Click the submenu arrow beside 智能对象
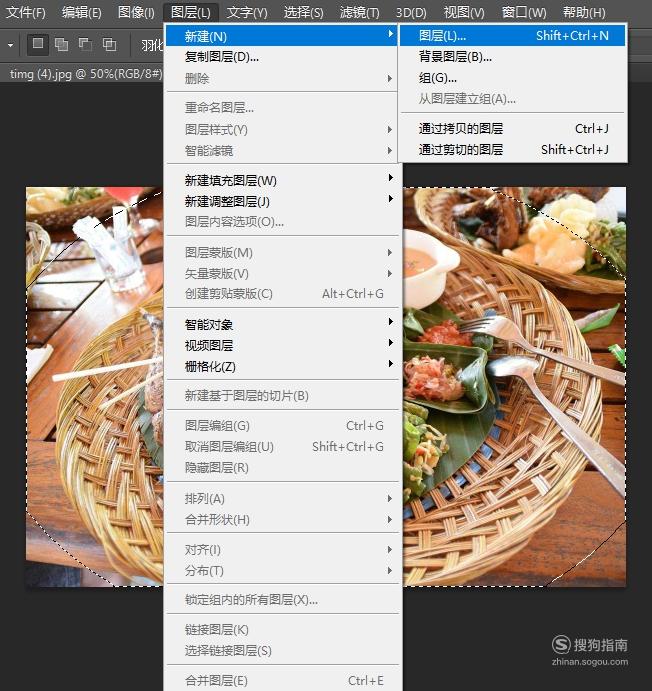652x691 pixels. point(390,322)
